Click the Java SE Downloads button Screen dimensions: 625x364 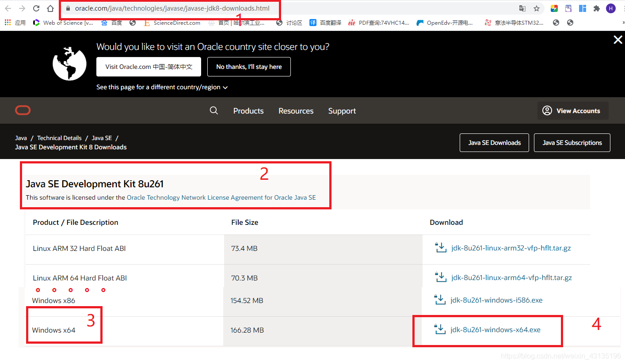click(494, 143)
